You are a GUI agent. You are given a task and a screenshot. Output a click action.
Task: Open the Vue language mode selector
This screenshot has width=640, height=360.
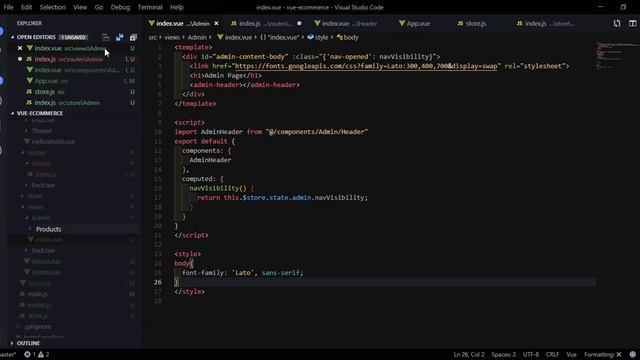(x=571, y=354)
